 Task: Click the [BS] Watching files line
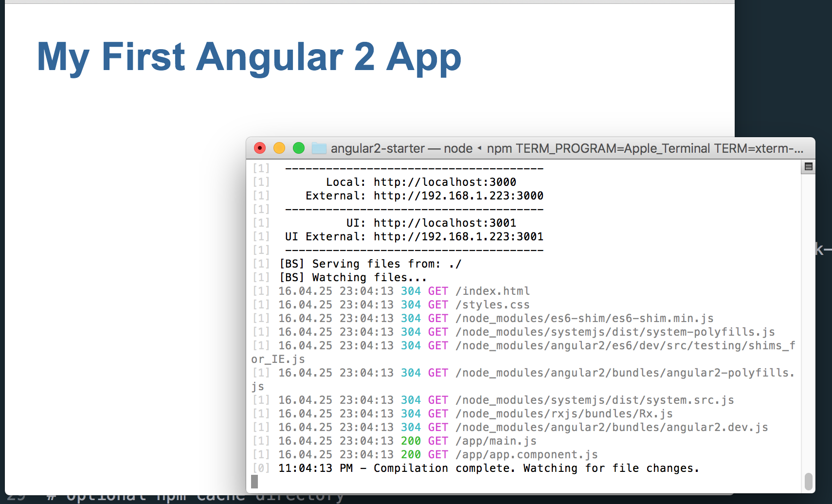(x=353, y=277)
